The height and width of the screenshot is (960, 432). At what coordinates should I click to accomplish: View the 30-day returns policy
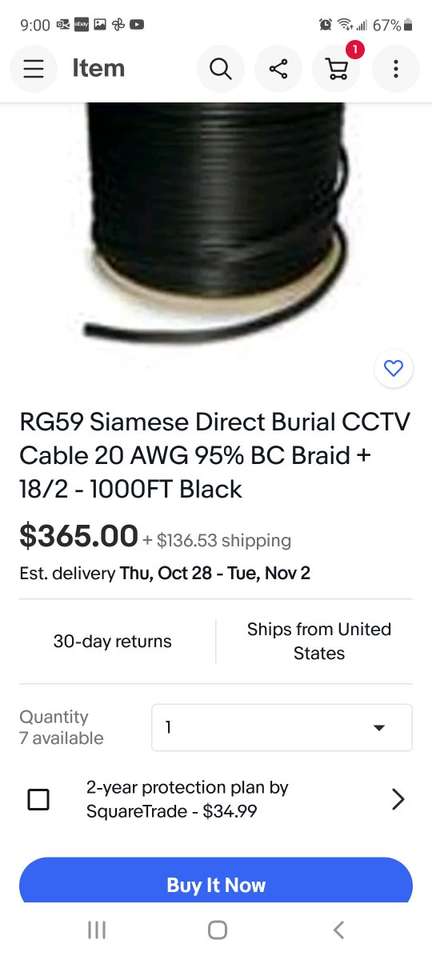[x=113, y=641]
